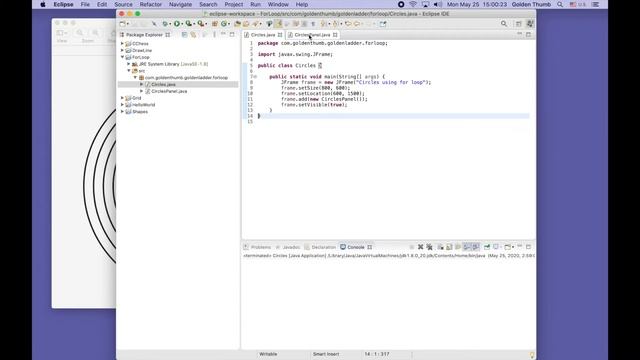This screenshot has height=360, width=640.
Task: Maximize the editor area
Action: pyautogui.click(x=528, y=35)
